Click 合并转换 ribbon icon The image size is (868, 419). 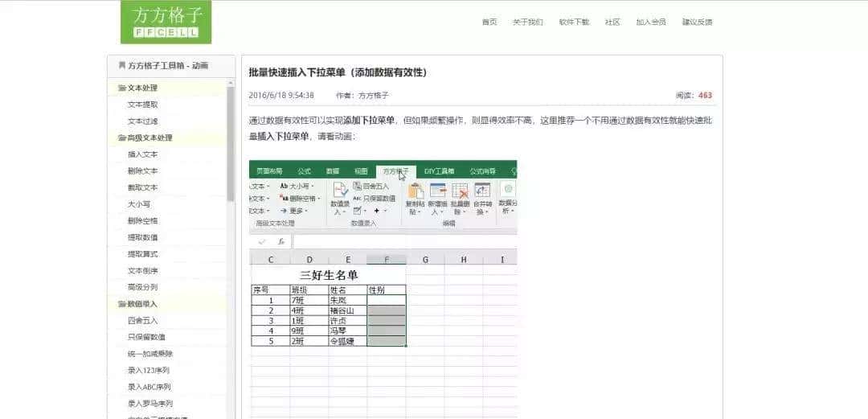tap(483, 199)
